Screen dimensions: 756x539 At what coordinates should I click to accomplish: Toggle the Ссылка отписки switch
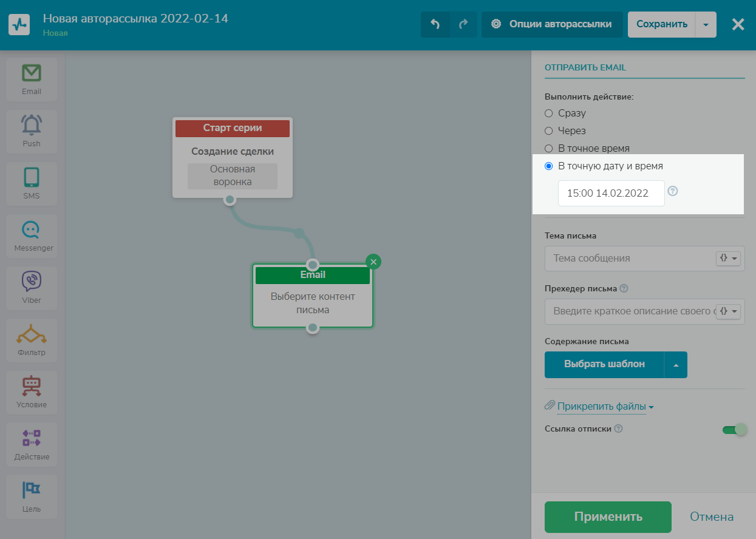point(734,430)
